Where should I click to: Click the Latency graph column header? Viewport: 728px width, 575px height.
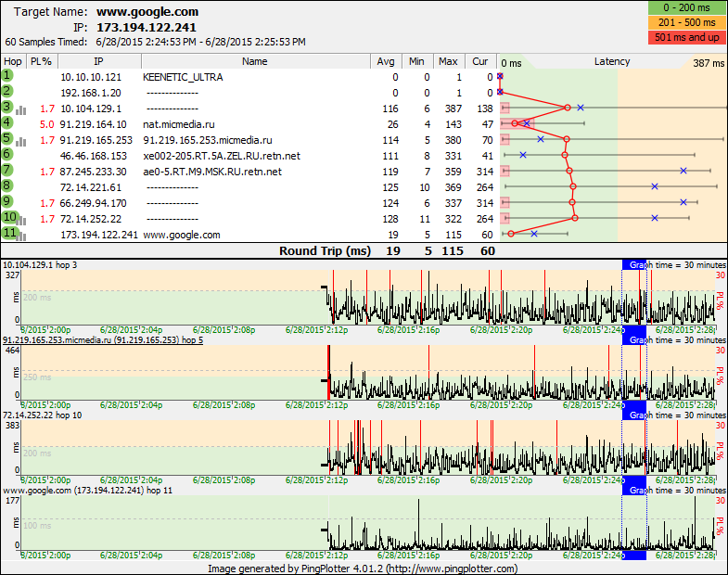(611, 61)
